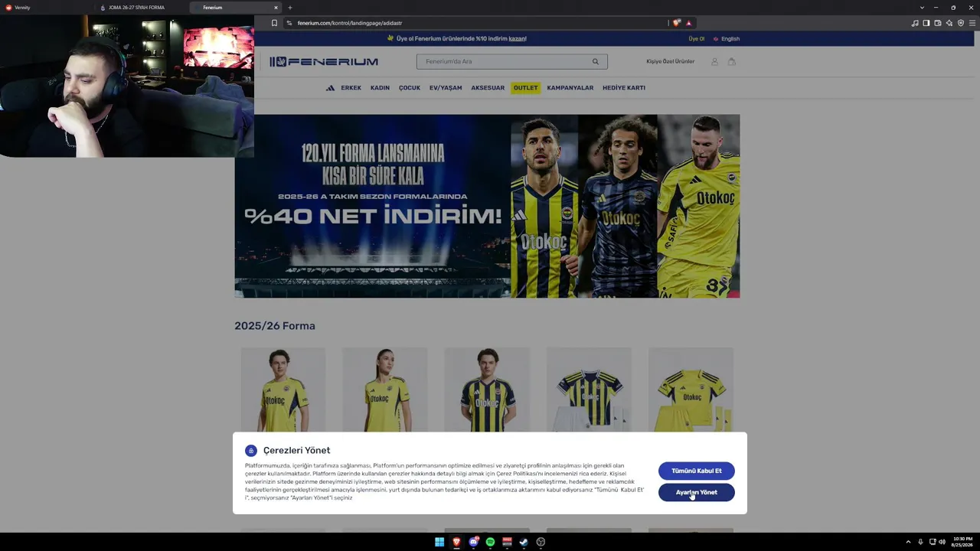Open the striped kids kit product thumbnail

tap(589, 390)
